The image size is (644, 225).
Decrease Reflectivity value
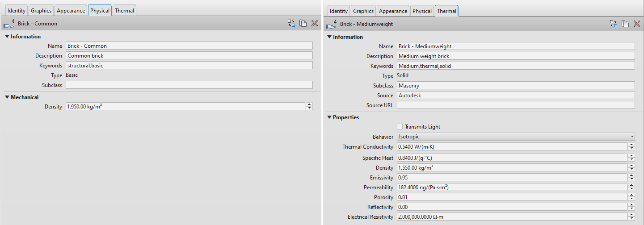pyautogui.click(x=631, y=208)
